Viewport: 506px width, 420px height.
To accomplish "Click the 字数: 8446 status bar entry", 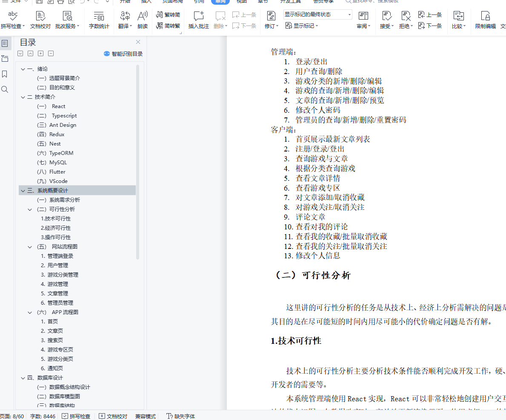I will tap(43, 416).
